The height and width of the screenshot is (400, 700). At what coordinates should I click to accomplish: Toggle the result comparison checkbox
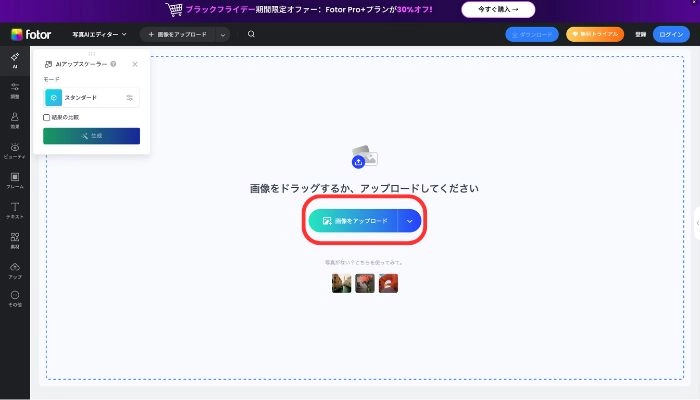click(46, 117)
